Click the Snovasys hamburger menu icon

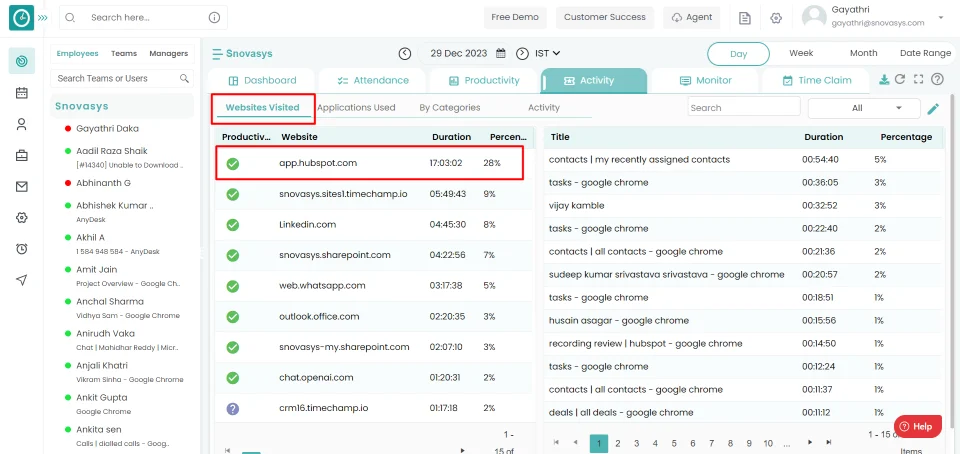click(217, 54)
